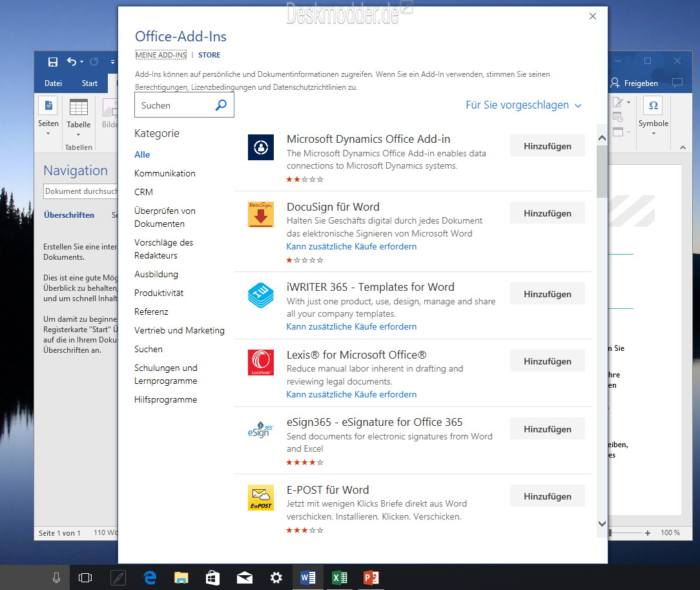This screenshot has height=590, width=700.
Task: Launch Excel from the taskbar
Action: 340,578
